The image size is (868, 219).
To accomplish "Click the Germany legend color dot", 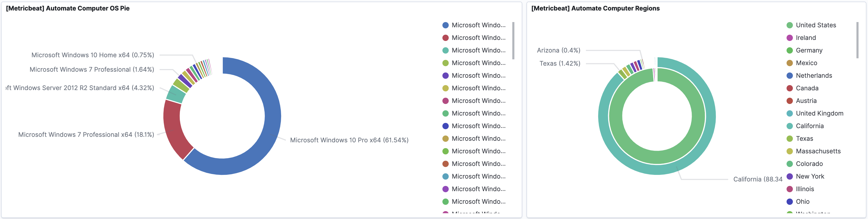I will pyautogui.click(x=789, y=50).
